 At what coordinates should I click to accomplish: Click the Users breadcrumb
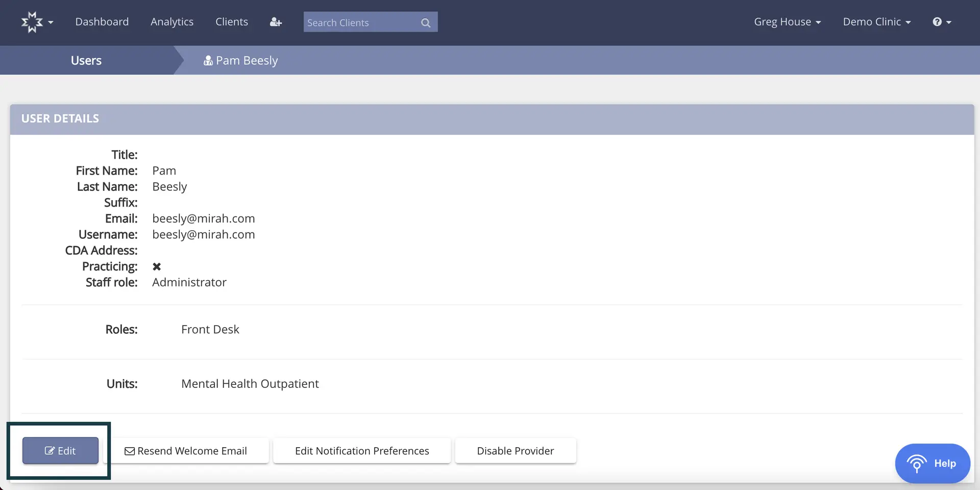pyautogui.click(x=86, y=60)
